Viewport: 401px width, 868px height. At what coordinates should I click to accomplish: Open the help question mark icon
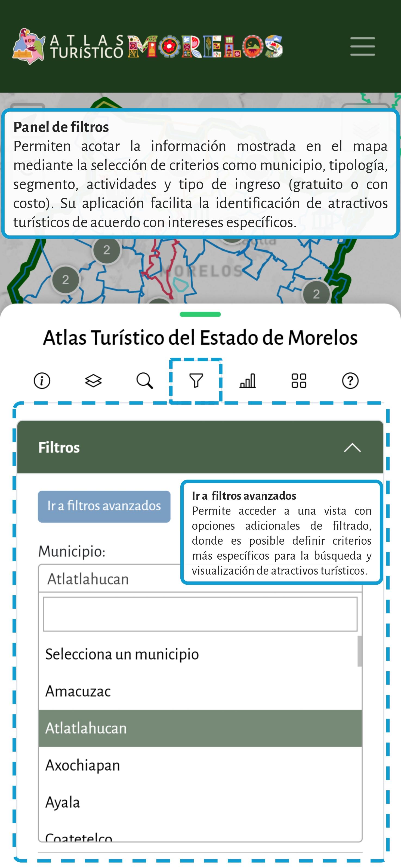coord(350,381)
